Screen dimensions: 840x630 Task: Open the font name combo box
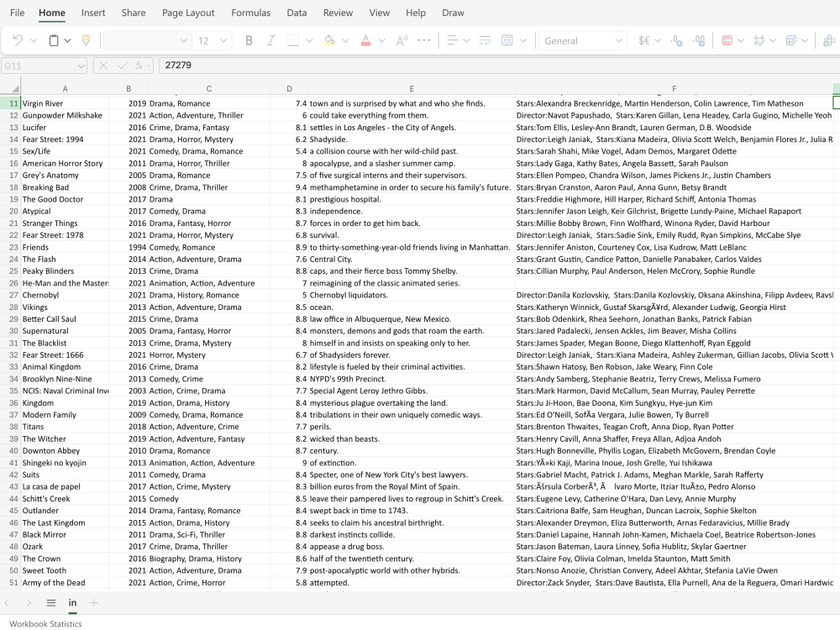147,40
